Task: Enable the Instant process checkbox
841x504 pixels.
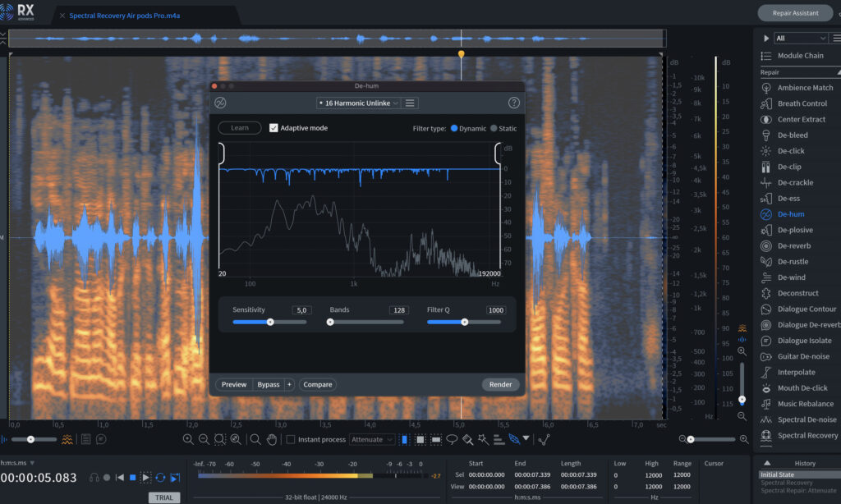Action: [x=290, y=440]
